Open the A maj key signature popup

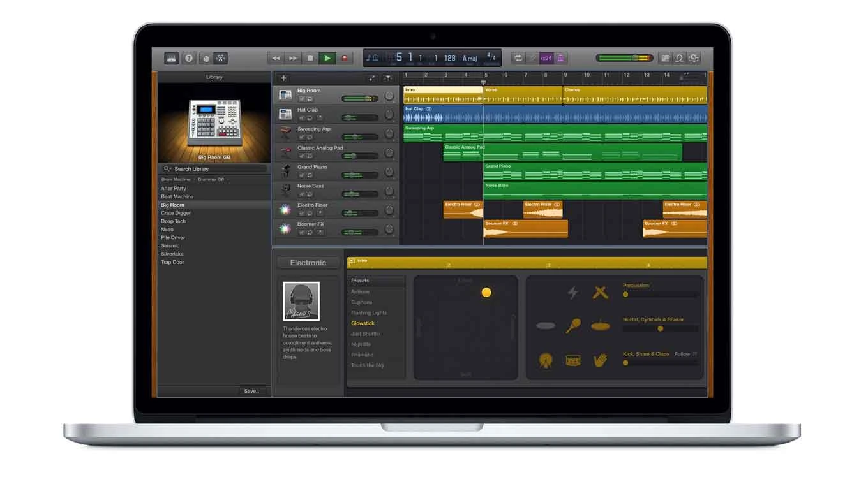click(x=470, y=59)
